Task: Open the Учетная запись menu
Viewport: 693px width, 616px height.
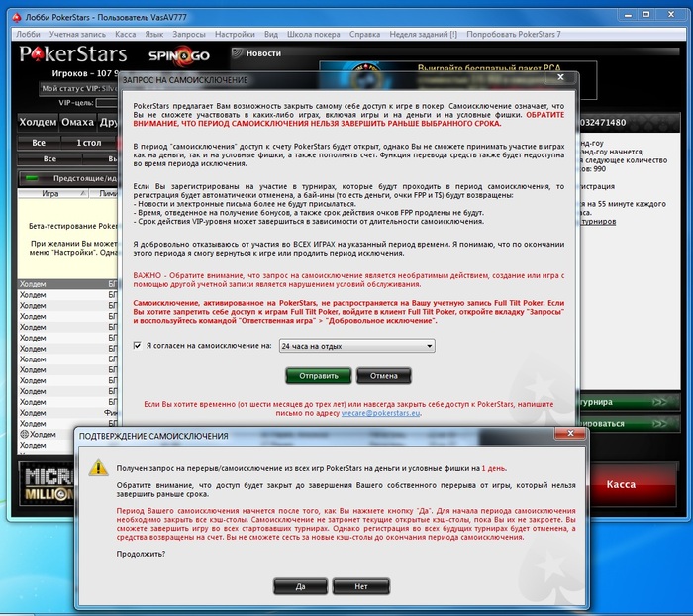Action: 77,34
